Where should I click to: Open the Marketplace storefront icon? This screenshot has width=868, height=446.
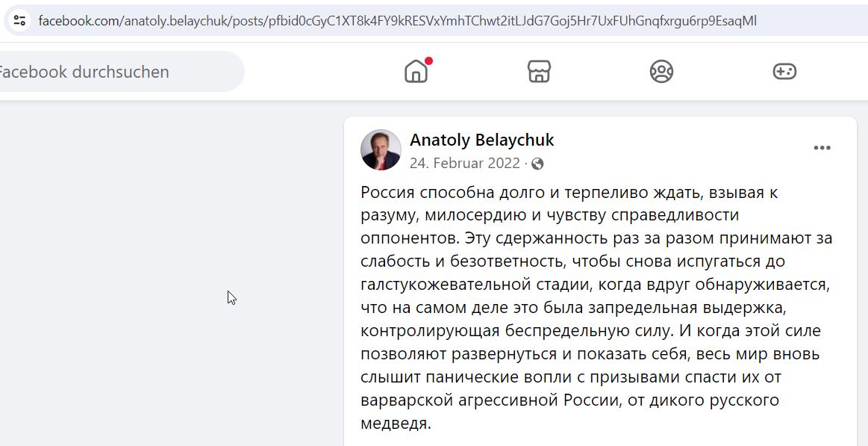click(x=539, y=72)
